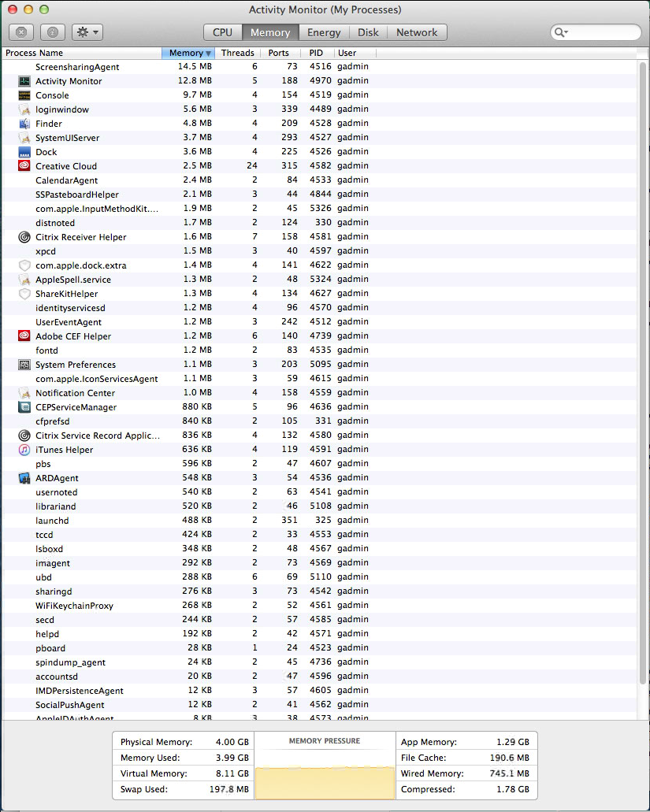Click the iTunes Helper process icon
The image size is (650, 812).
[24, 450]
